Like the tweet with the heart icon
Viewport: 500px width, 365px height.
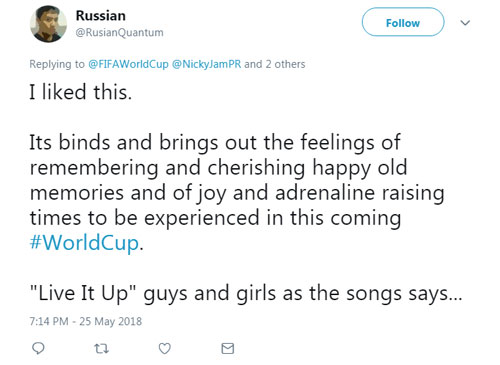point(164,348)
